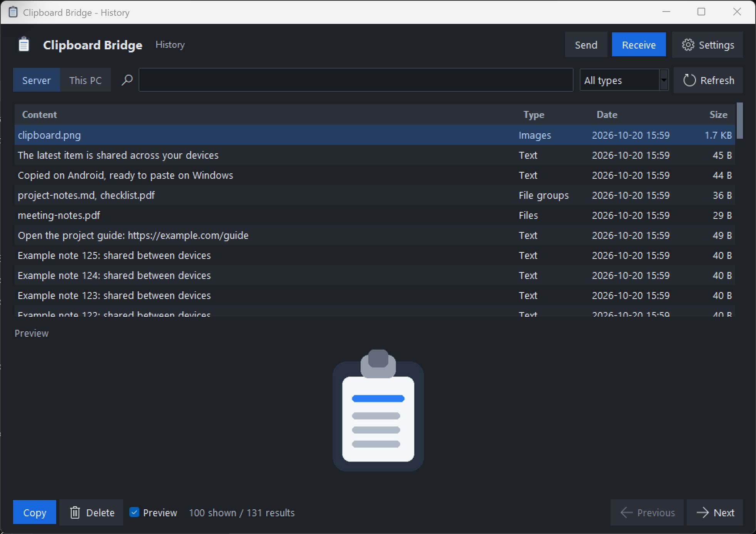Screen dimensions: 756x534
Task: Click the clipboard logo beside Clipboard Bridge title
Action: point(24,44)
